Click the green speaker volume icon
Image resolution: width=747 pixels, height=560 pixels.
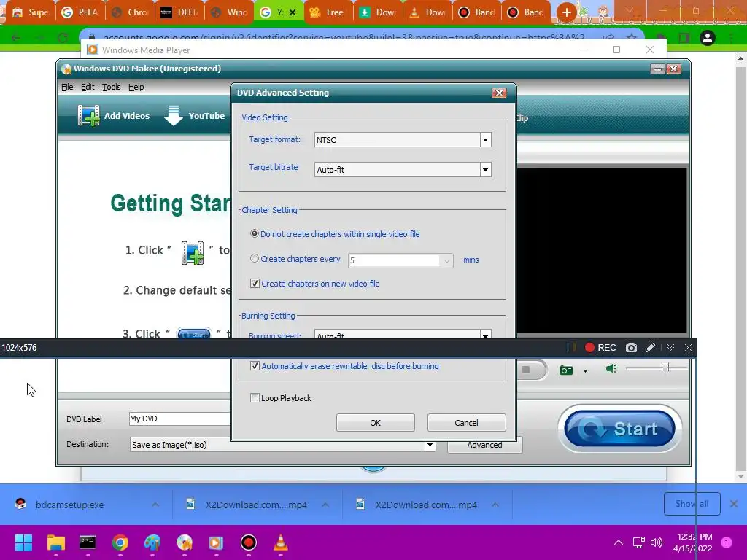611,368
